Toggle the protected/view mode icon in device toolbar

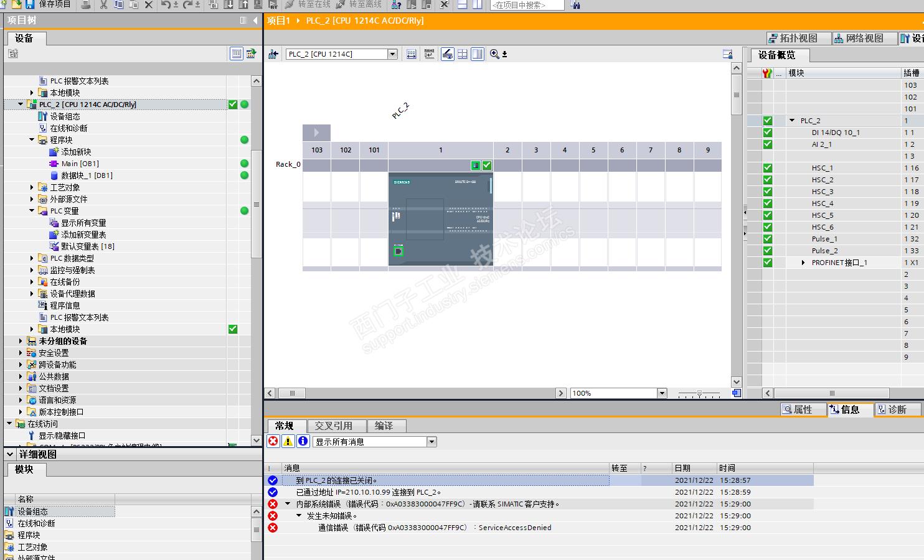tap(447, 54)
